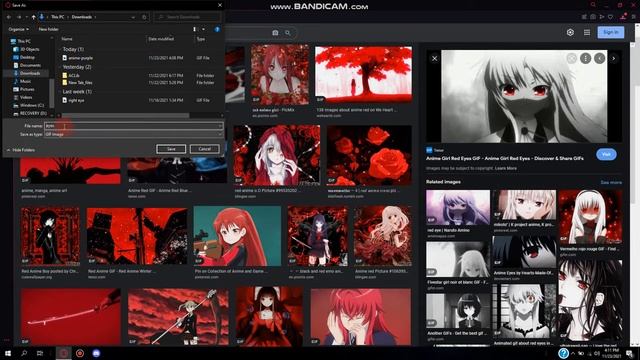640x360 pixels.
Task: Open the browser title-bar search icon
Action: point(593,5)
